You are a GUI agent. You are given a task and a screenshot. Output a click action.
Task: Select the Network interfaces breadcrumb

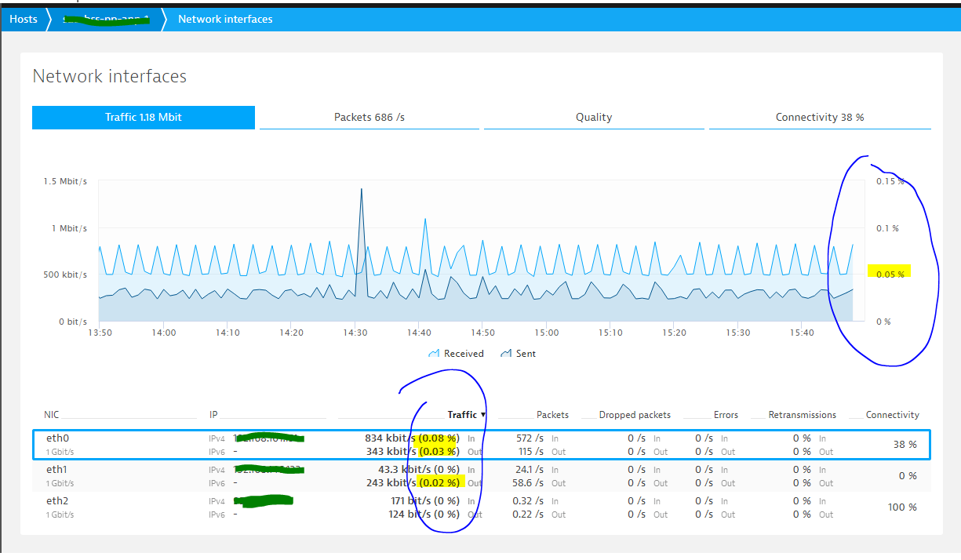coord(225,19)
